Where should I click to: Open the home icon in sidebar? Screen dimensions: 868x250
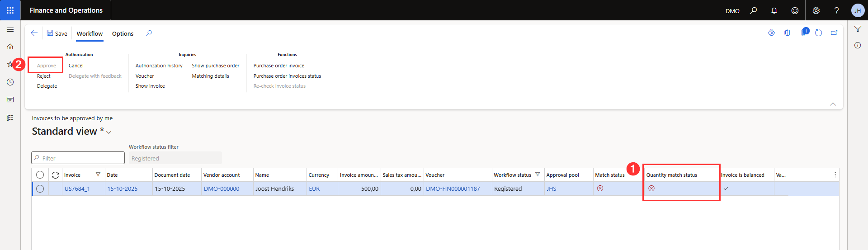pos(10,47)
